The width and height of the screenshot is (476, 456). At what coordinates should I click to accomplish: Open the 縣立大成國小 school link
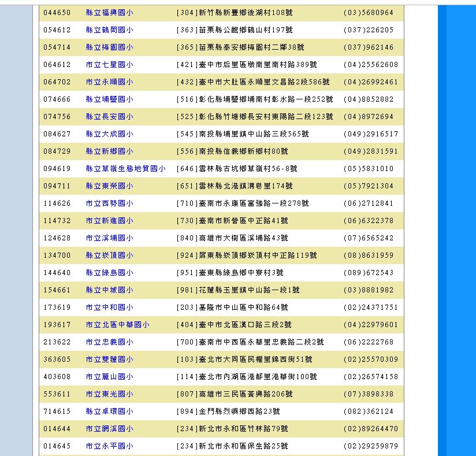point(109,134)
